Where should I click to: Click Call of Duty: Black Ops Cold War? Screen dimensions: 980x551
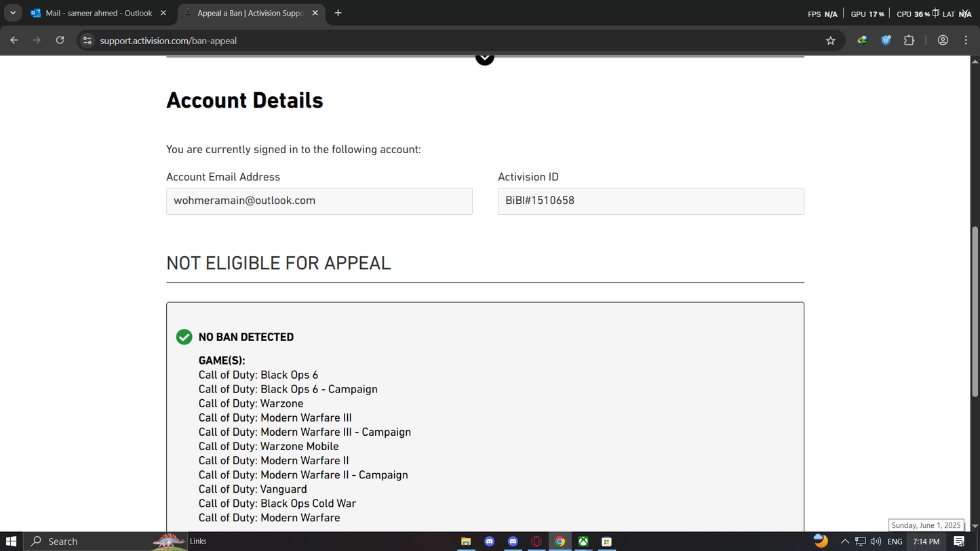coord(277,503)
